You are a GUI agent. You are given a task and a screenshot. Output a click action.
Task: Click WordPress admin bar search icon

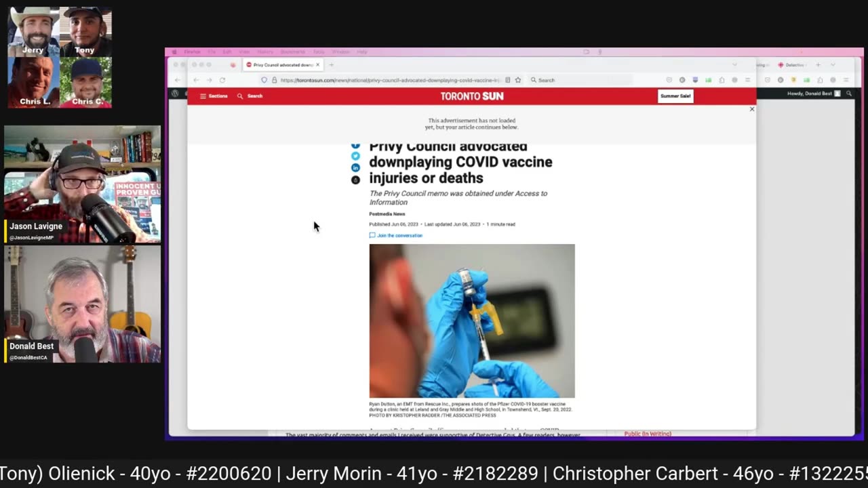click(848, 94)
